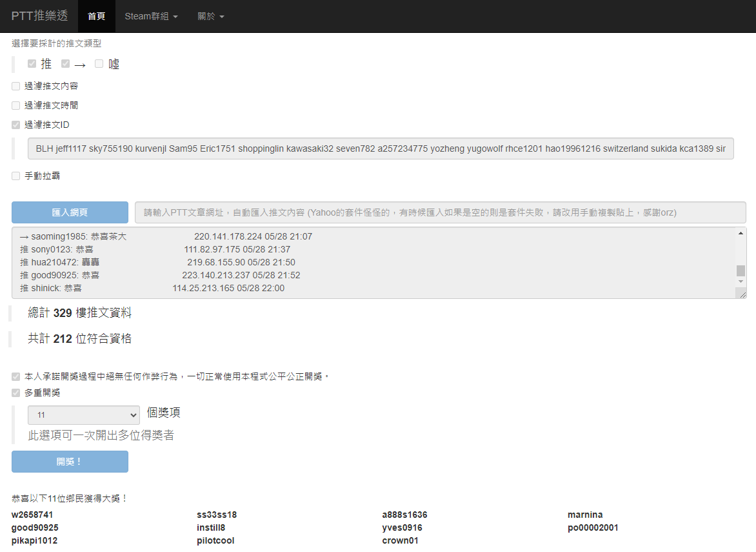Screen dimensions: 756x552
Task: Toggle 過濾推文ID checkbox
Action: pos(16,125)
